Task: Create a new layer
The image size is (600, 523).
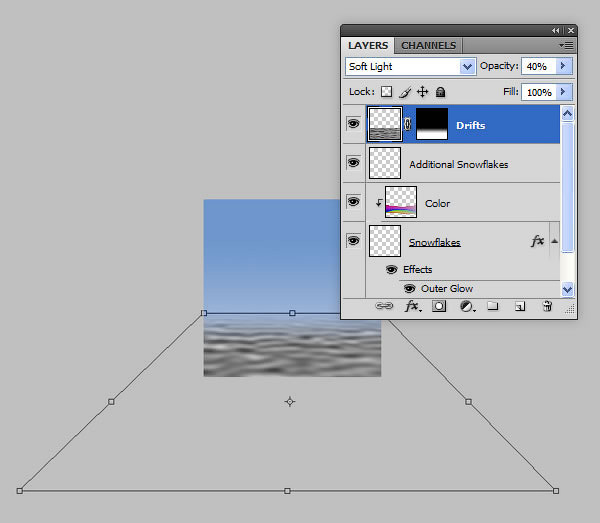Action: (520, 306)
